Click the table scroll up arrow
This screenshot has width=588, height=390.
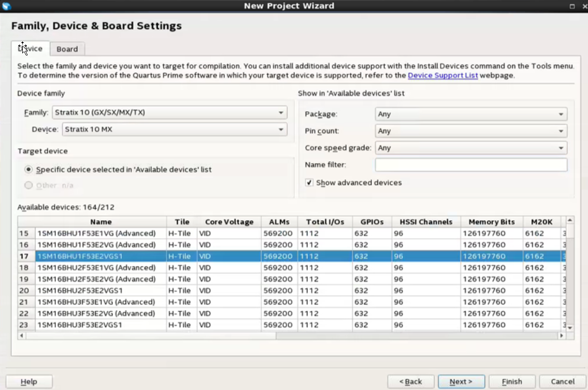[570, 221]
